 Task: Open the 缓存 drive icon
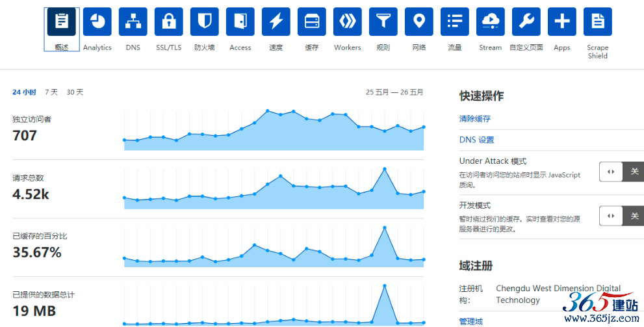point(312,21)
